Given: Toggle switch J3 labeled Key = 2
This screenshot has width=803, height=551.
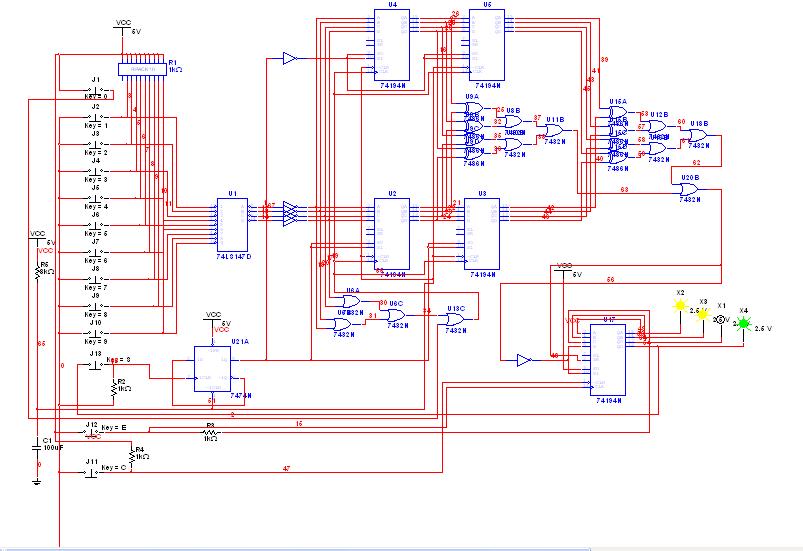Looking at the screenshot, I should (x=96, y=145).
